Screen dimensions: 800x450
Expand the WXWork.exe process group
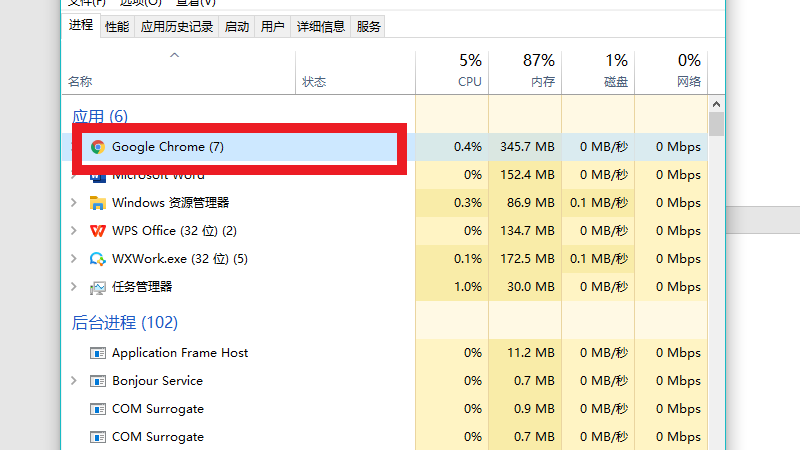74,259
